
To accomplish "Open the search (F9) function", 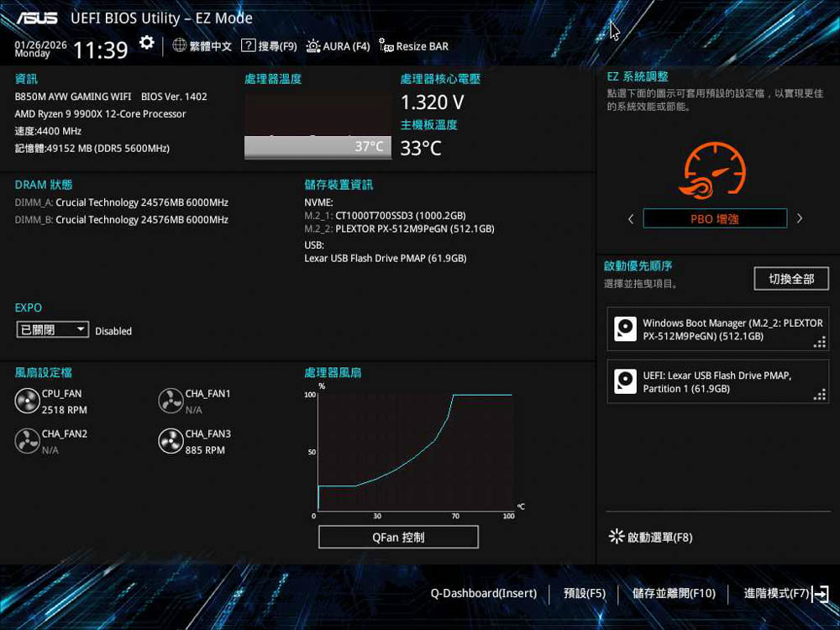I will pos(269,46).
